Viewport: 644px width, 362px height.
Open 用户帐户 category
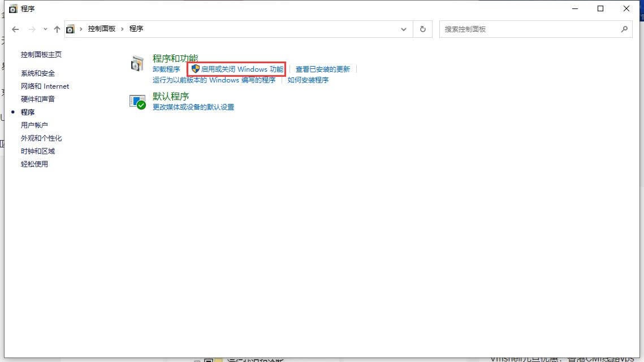coord(34,125)
